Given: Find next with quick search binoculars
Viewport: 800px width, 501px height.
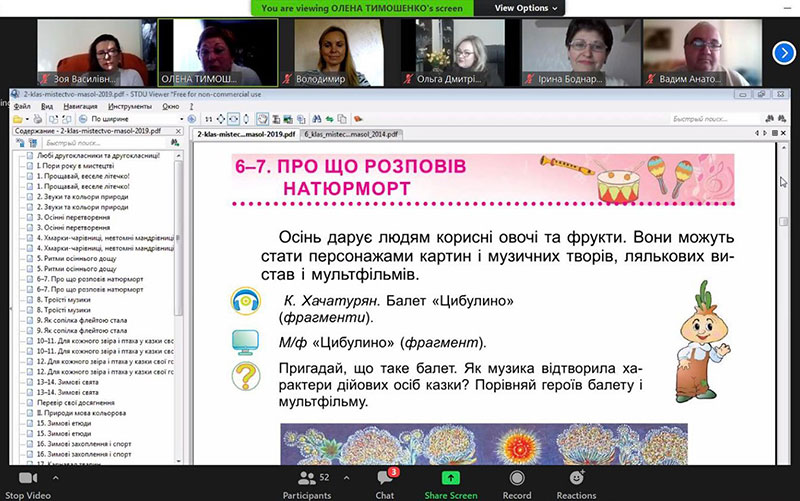Looking at the screenshot, I should [x=782, y=119].
